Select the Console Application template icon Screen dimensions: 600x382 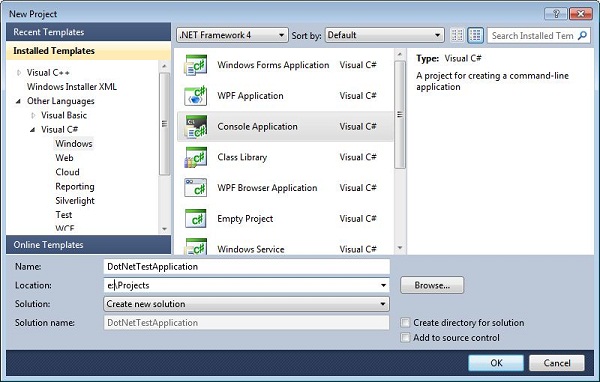pos(196,127)
